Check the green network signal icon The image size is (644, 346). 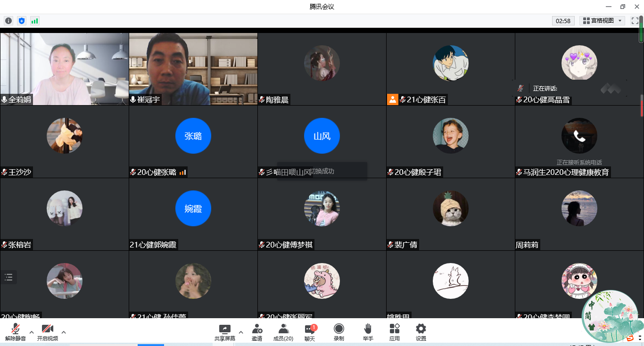click(x=34, y=21)
